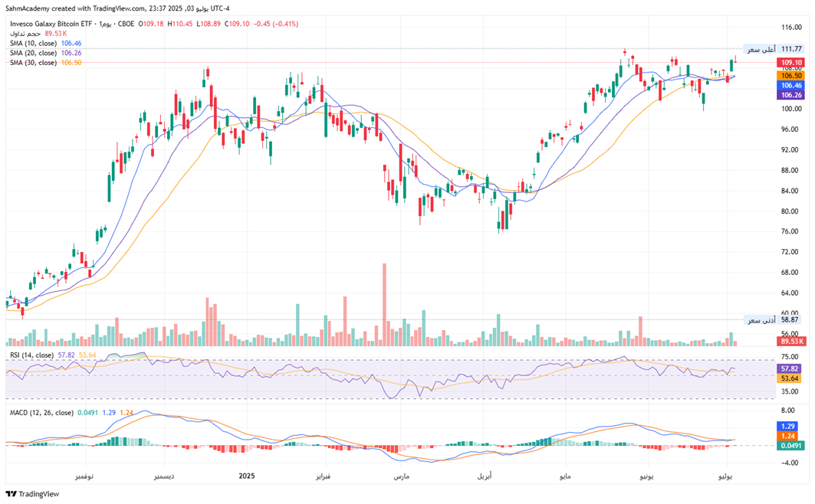Click the C109.10 close value in header
This screenshot has width=815, height=504.
pos(236,24)
